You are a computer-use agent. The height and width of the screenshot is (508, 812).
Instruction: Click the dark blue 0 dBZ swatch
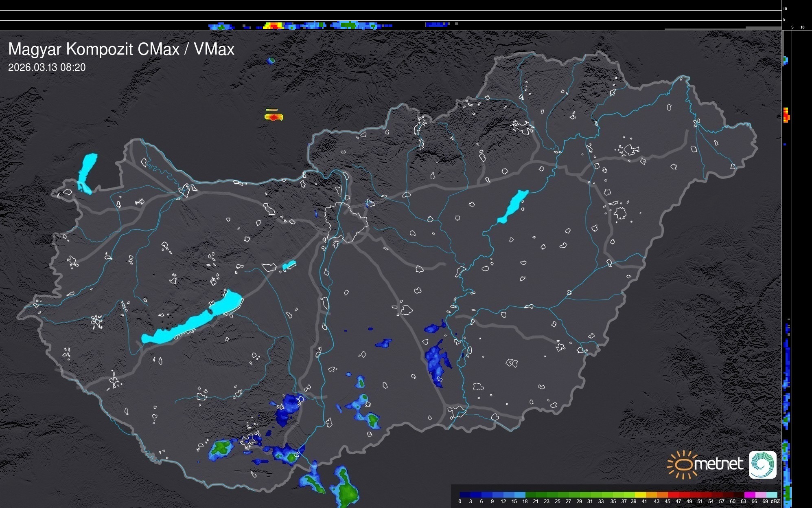(465, 495)
